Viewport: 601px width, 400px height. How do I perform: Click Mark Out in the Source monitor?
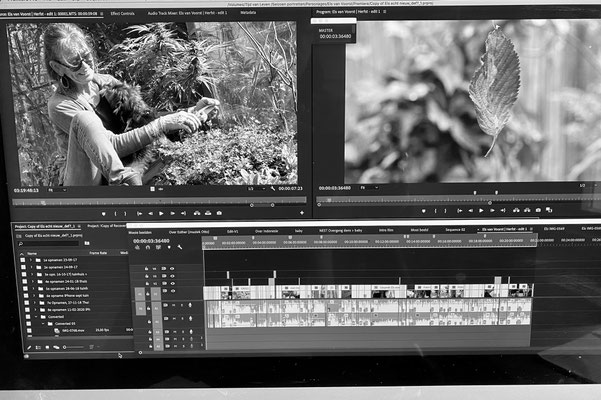(125, 213)
